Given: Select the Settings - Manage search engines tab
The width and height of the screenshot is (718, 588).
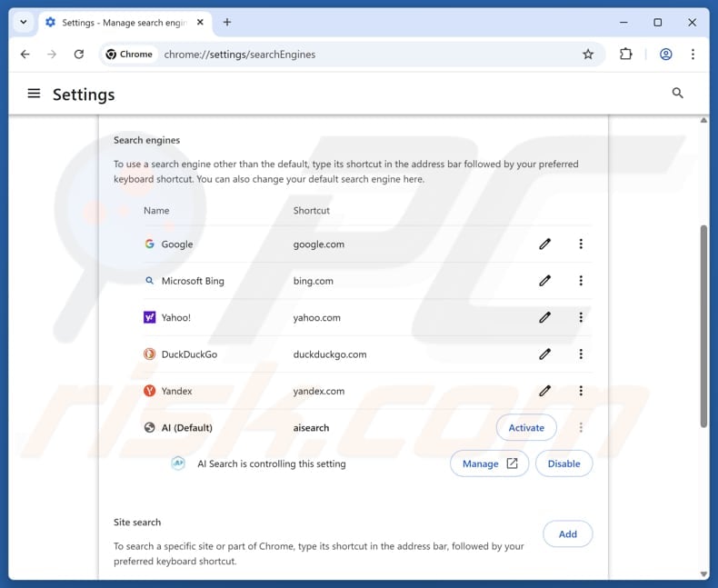Looking at the screenshot, I should pyautogui.click(x=125, y=23).
